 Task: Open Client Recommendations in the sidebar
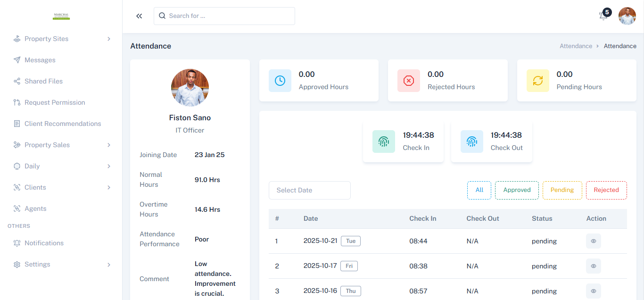(62, 124)
